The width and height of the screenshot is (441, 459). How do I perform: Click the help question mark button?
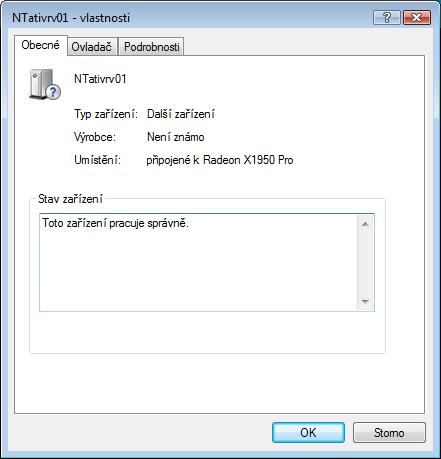point(387,17)
